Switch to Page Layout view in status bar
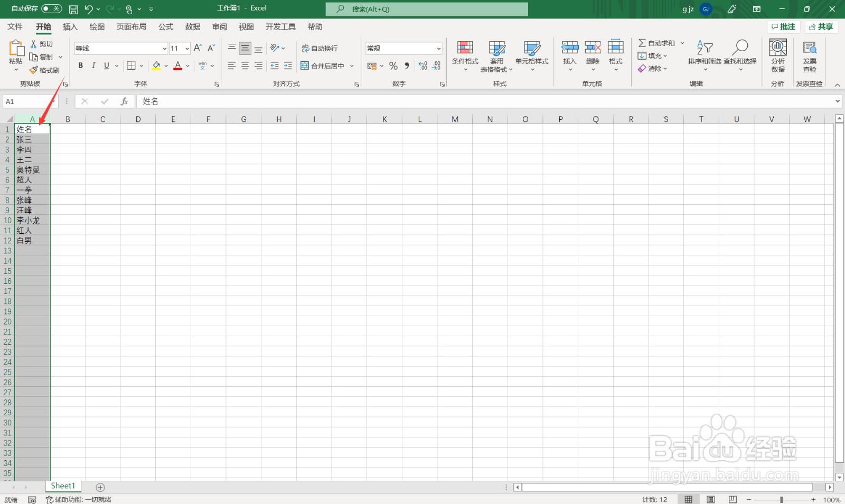 click(710, 499)
